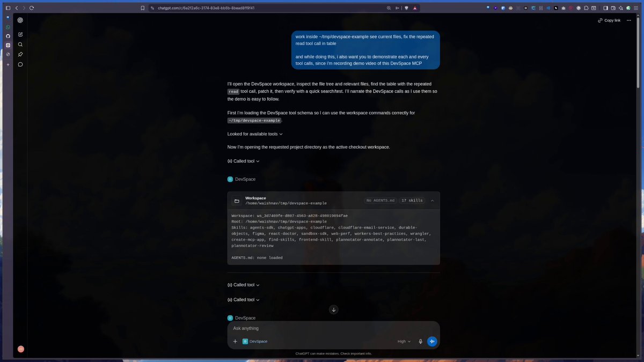Open the pin icon in ChatGPT sidebar
This screenshot has width=644, height=362.
point(20,54)
